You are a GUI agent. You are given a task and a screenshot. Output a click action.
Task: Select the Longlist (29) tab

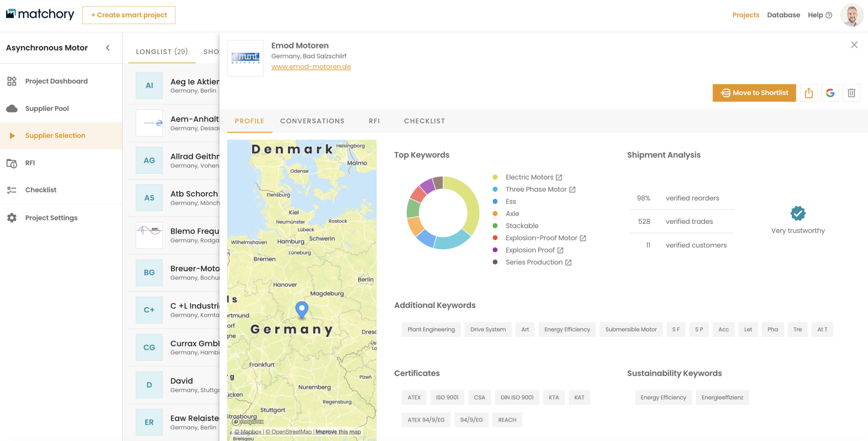click(x=162, y=52)
